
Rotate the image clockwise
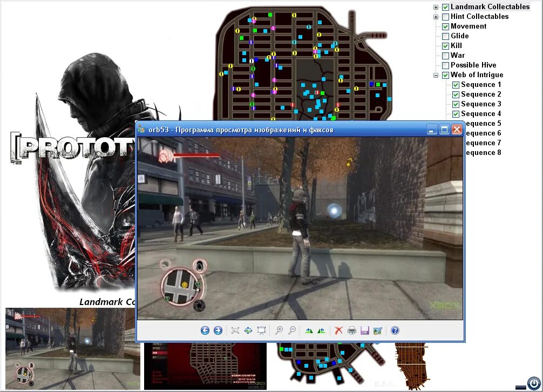point(309,330)
